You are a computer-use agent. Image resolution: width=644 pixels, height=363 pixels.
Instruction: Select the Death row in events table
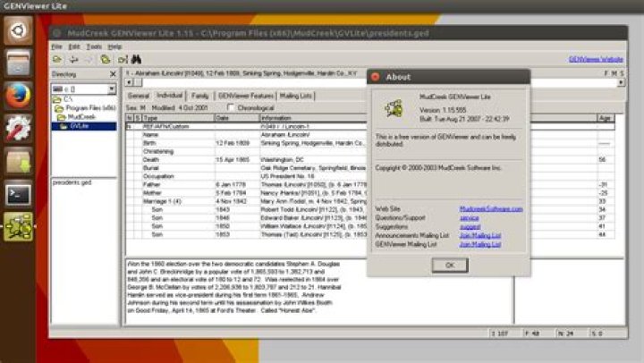pos(247,160)
